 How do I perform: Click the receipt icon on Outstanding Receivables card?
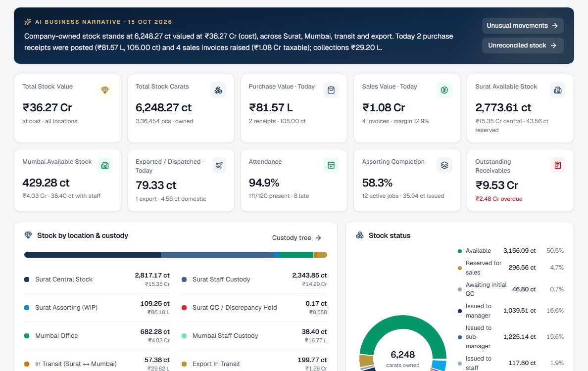tap(558, 165)
